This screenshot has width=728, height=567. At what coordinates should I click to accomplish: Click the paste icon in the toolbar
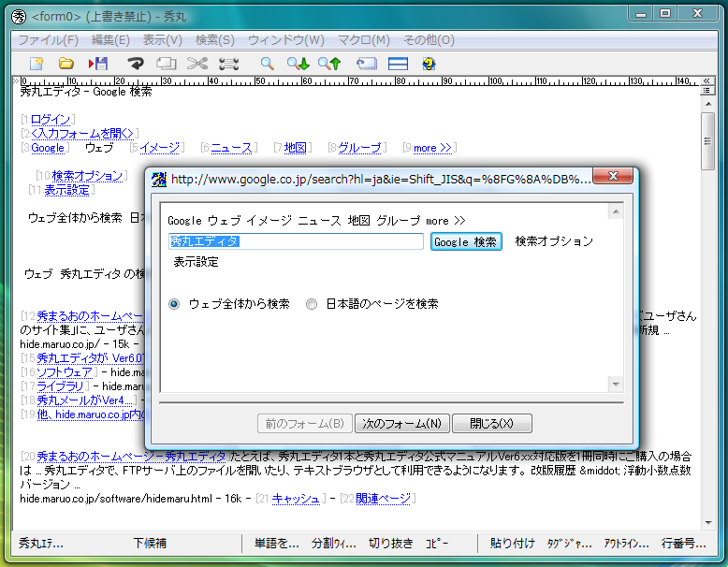(x=229, y=63)
